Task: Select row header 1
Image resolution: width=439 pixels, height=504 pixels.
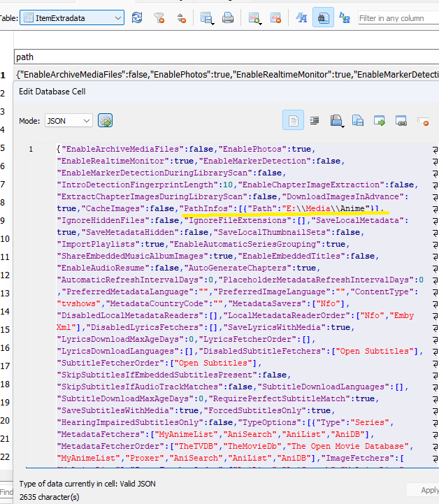Action: pos(3,75)
